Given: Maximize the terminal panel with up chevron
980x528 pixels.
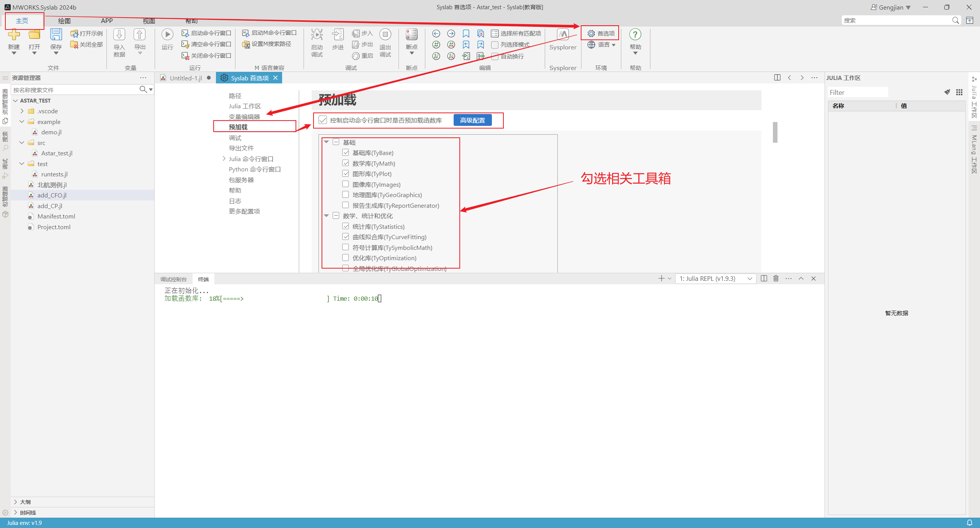Looking at the screenshot, I should (801, 279).
